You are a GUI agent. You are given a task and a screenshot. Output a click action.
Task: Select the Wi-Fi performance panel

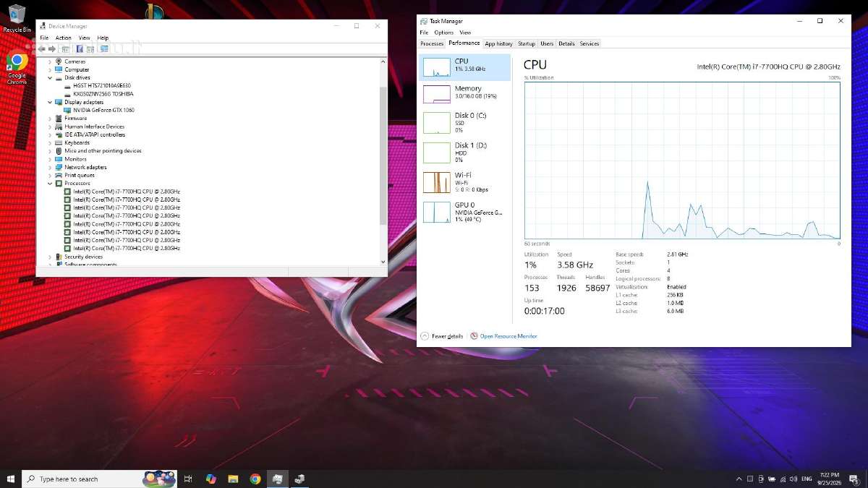pos(465,182)
